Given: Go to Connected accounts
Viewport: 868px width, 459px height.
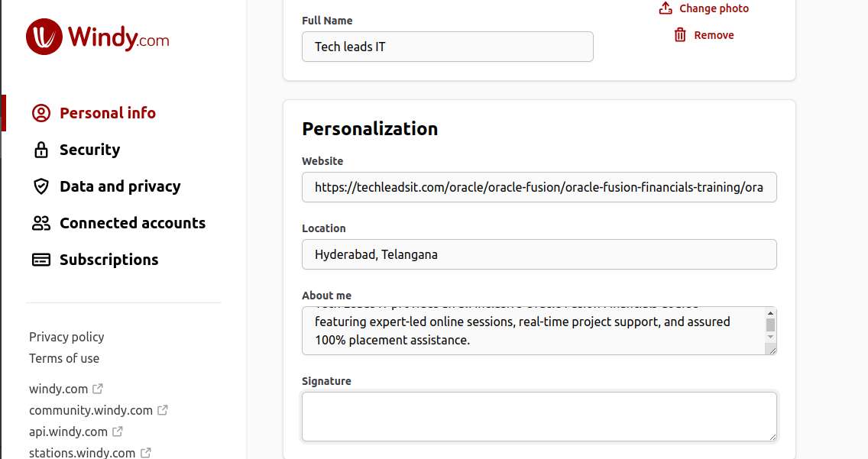Looking at the screenshot, I should 132,223.
